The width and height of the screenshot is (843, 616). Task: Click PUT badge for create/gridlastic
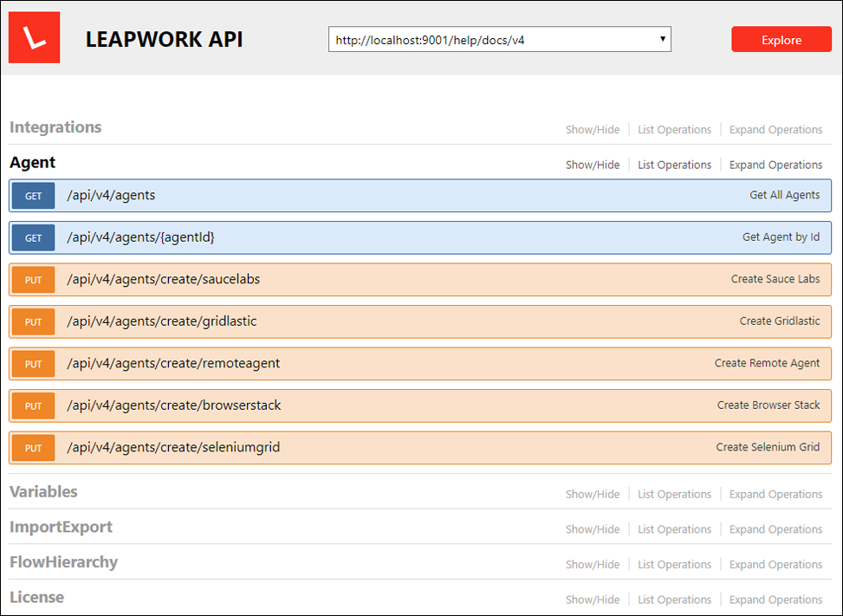click(x=33, y=321)
